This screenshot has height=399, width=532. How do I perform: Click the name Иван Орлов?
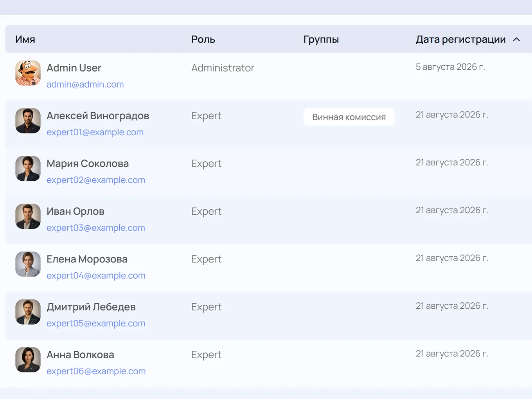tap(75, 211)
